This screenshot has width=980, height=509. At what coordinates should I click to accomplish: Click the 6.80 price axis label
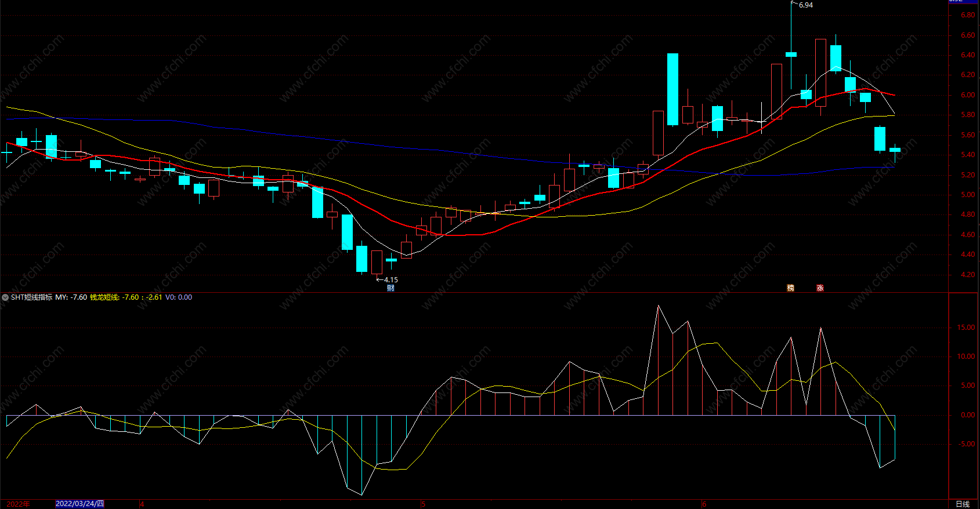tap(967, 15)
